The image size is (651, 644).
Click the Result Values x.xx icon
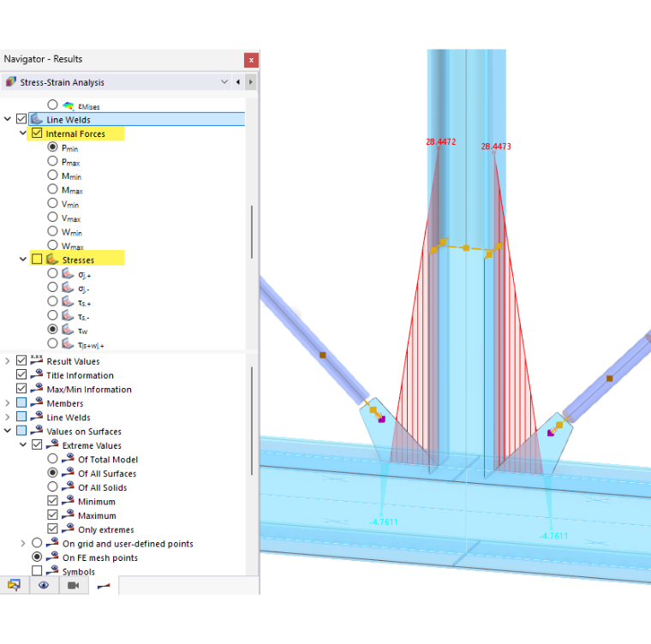click(x=37, y=360)
